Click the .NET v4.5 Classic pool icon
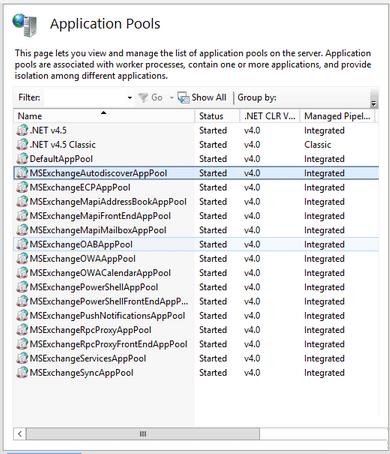The width and height of the screenshot is (390, 454). [x=22, y=144]
